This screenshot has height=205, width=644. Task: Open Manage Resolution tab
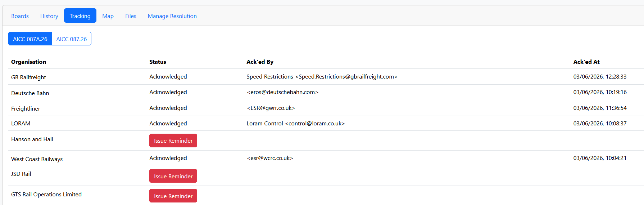[172, 16]
